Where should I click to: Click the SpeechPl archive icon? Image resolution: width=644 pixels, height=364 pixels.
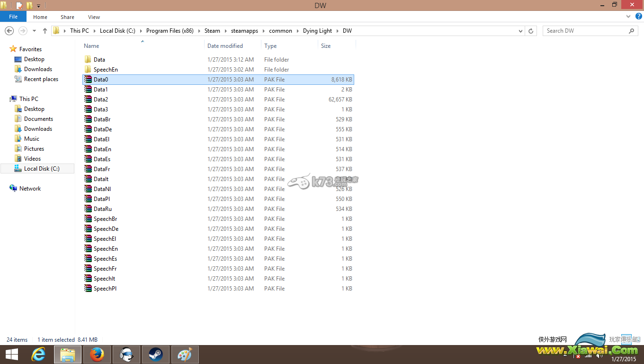click(x=88, y=289)
